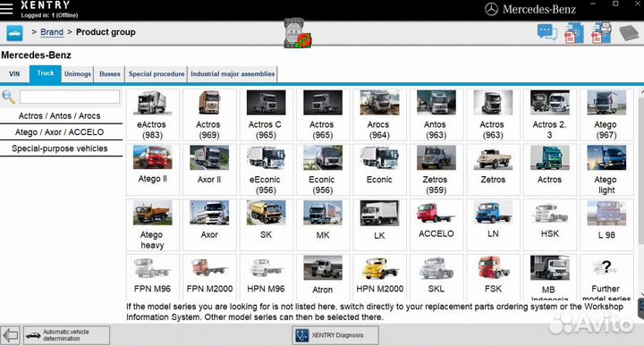Filter by Special-purpose vehicles
The width and height of the screenshot is (644, 346).
coord(60,148)
